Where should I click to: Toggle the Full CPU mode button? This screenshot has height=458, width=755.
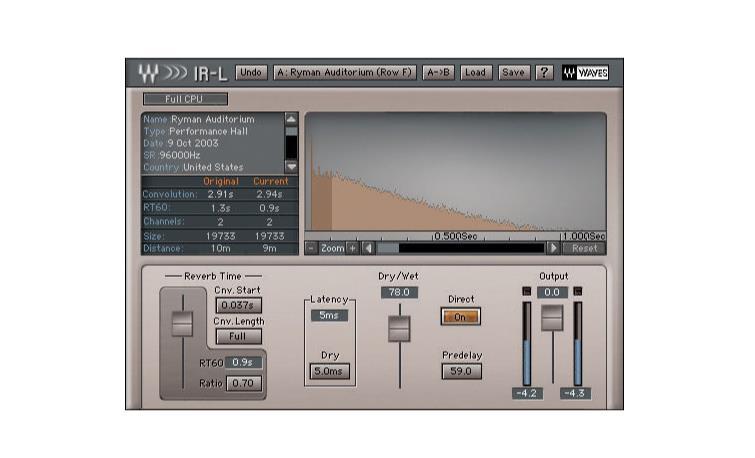click(x=185, y=99)
